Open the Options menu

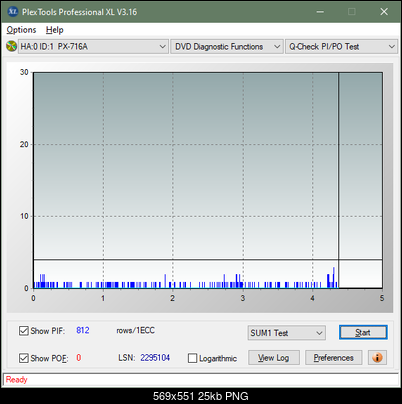[21, 30]
